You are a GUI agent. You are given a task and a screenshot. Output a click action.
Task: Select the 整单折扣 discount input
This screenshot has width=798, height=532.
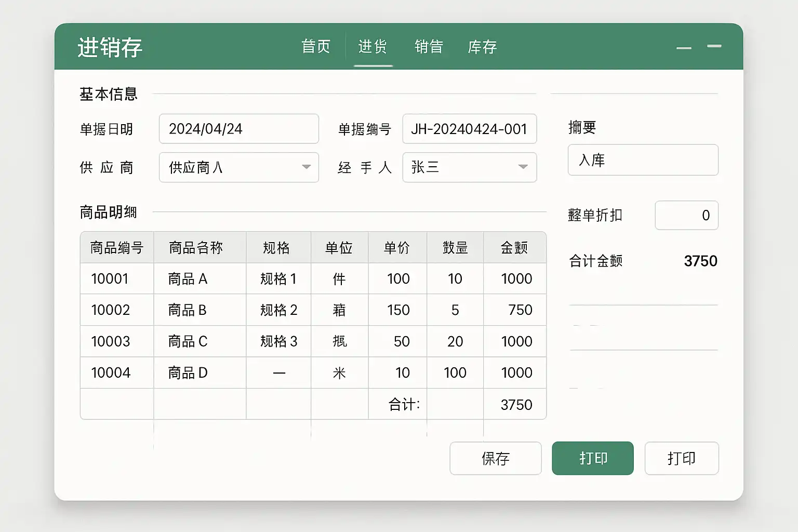[x=686, y=215]
